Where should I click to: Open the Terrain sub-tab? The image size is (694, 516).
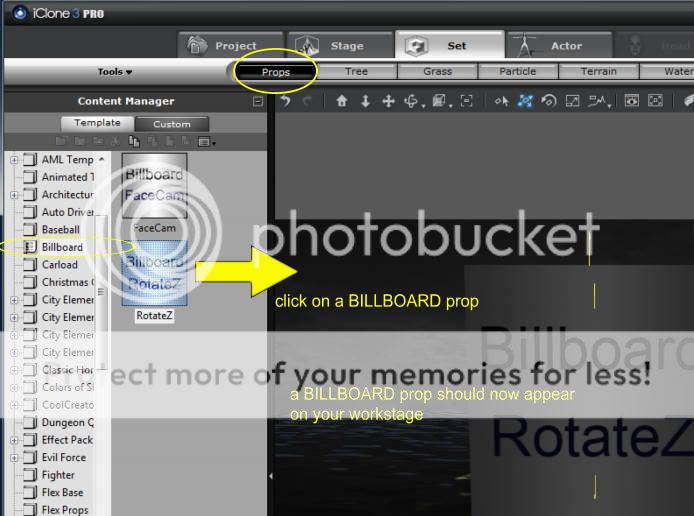click(598, 71)
